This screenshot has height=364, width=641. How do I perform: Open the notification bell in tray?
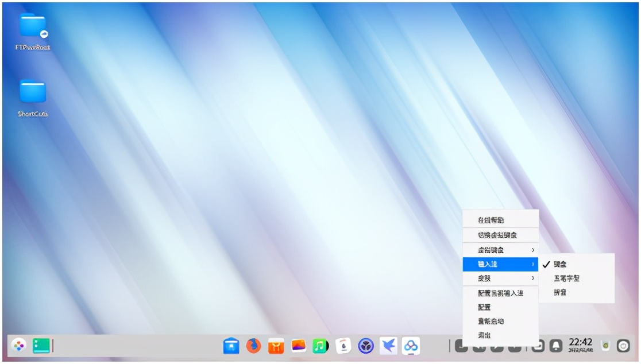pos(556,346)
